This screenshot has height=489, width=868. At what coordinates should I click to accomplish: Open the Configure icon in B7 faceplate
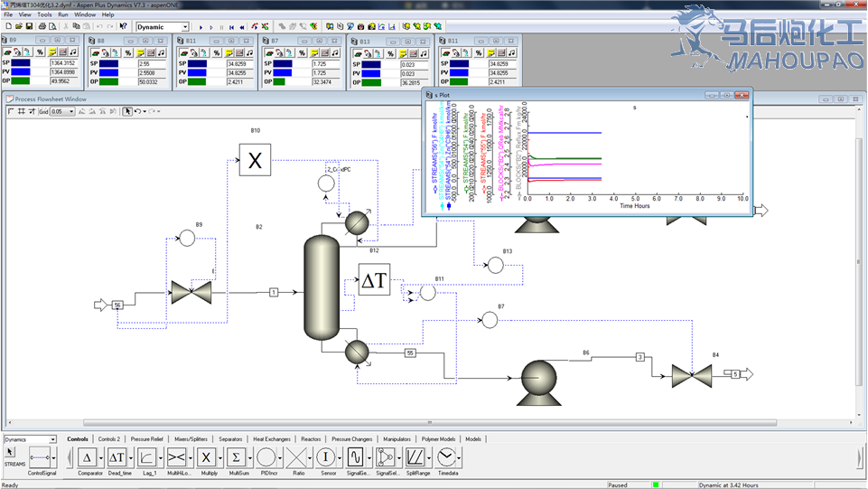point(314,52)
